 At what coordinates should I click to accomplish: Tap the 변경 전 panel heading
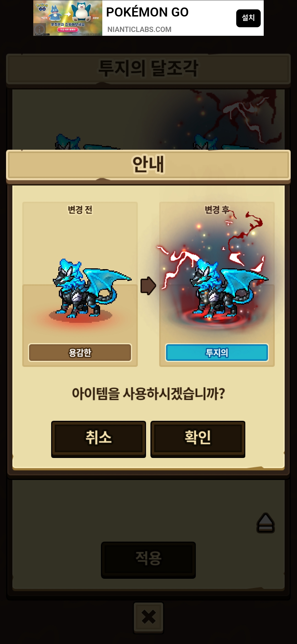point(80,210)
